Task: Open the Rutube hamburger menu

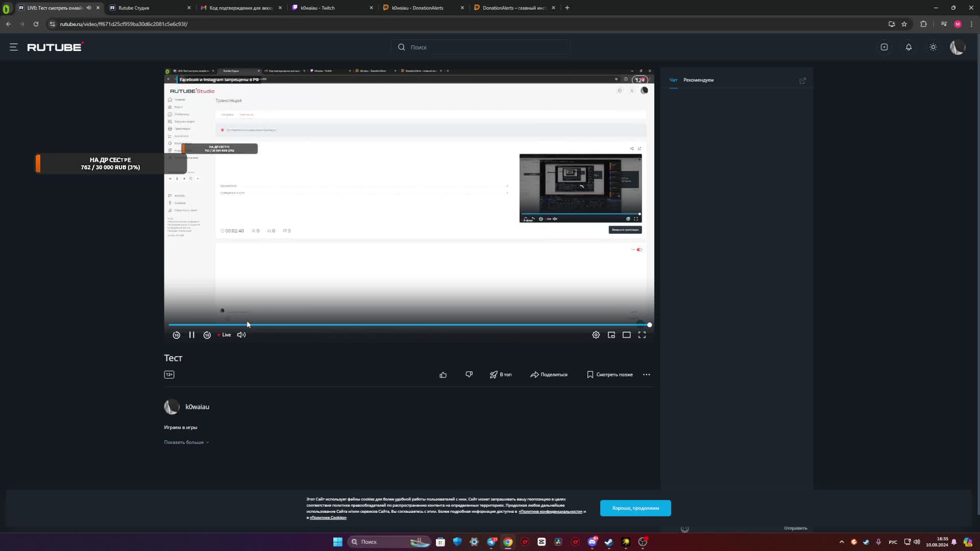Action: [x=14, y=47]
